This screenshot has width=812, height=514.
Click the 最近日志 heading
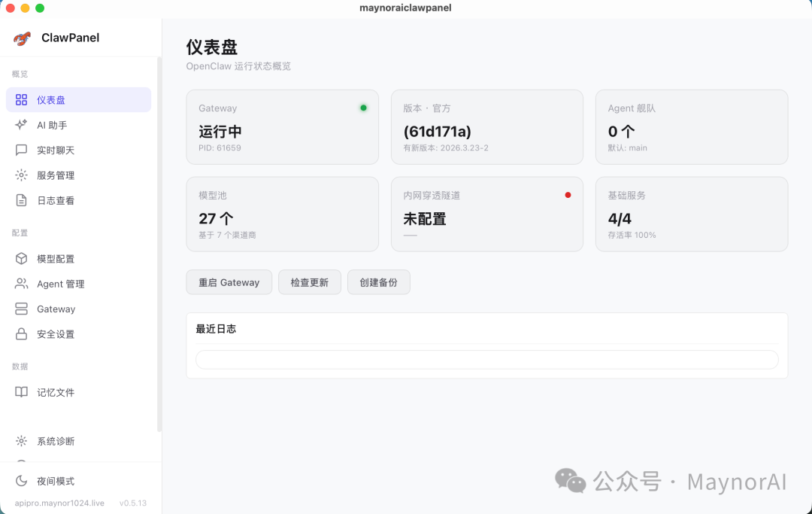click(x=216, y=329)
